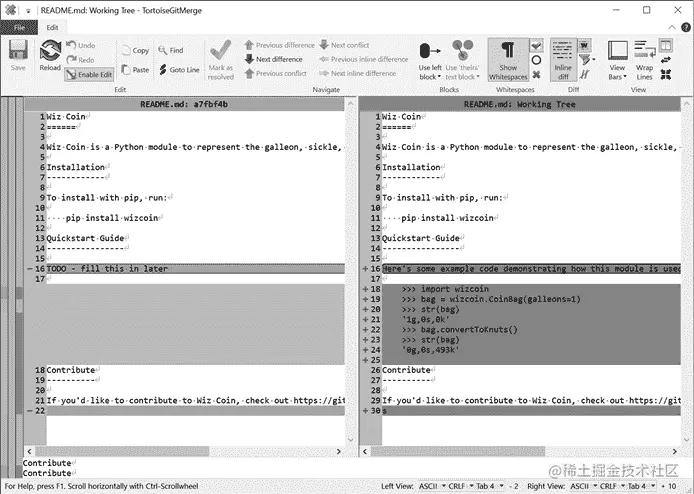Go to Next conflict

point(344,45)
